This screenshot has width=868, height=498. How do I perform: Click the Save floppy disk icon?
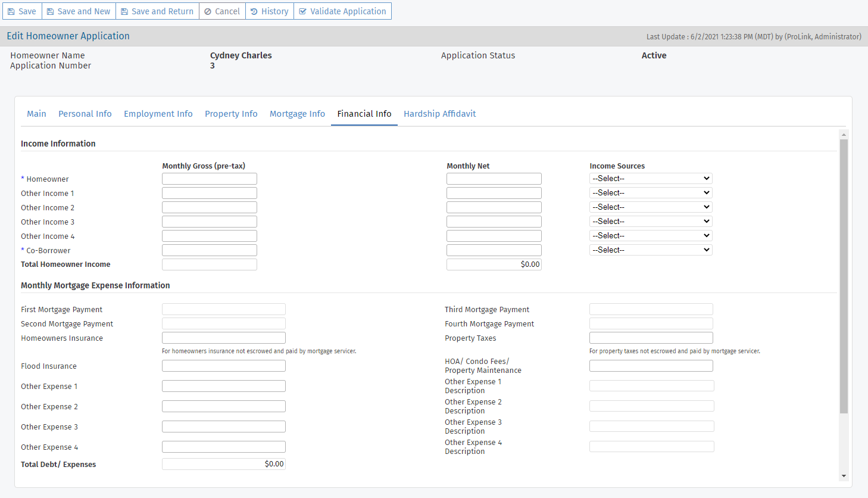tap(11, 11)
